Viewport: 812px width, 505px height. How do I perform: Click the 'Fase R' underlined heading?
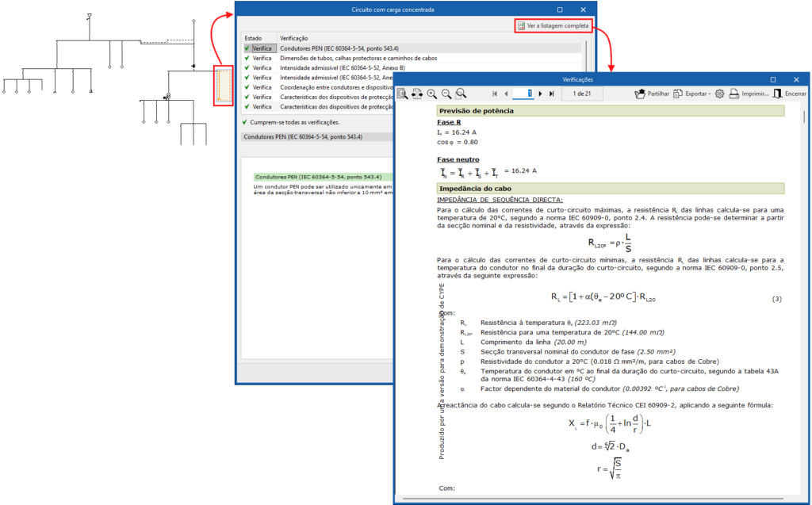pyautogui.click(x=449, y=122)
